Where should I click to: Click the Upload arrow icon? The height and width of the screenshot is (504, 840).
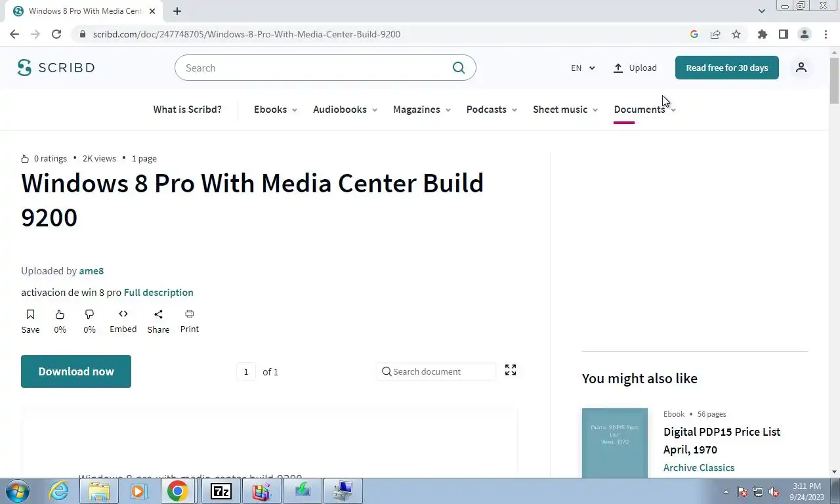618,68
